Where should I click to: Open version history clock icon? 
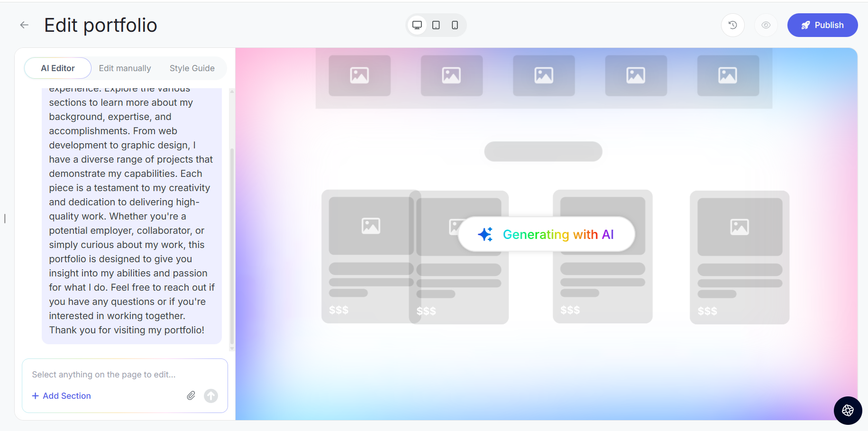(x=732, y=25)
